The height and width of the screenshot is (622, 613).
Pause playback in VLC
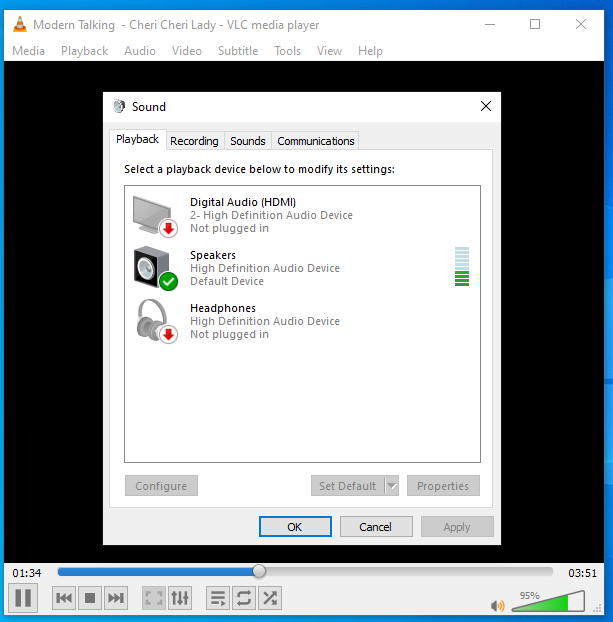click(23, 598)
